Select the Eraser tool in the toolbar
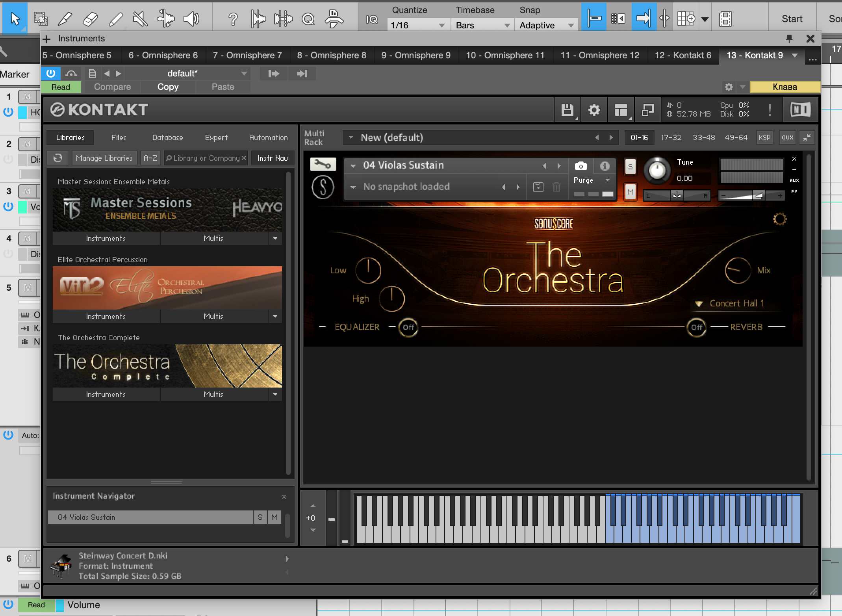The height and width of the screenshot is (616, 842). point(91,19)
